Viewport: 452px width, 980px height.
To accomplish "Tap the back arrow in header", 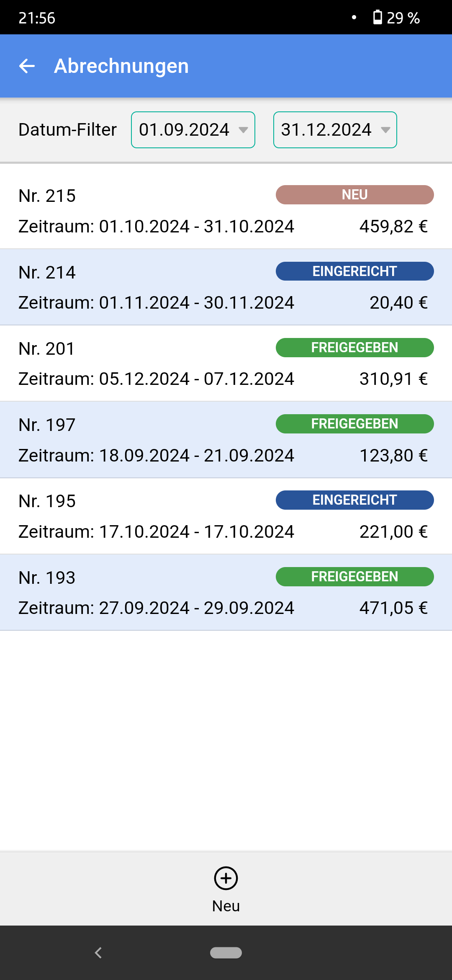I will [x=27, y=66].
